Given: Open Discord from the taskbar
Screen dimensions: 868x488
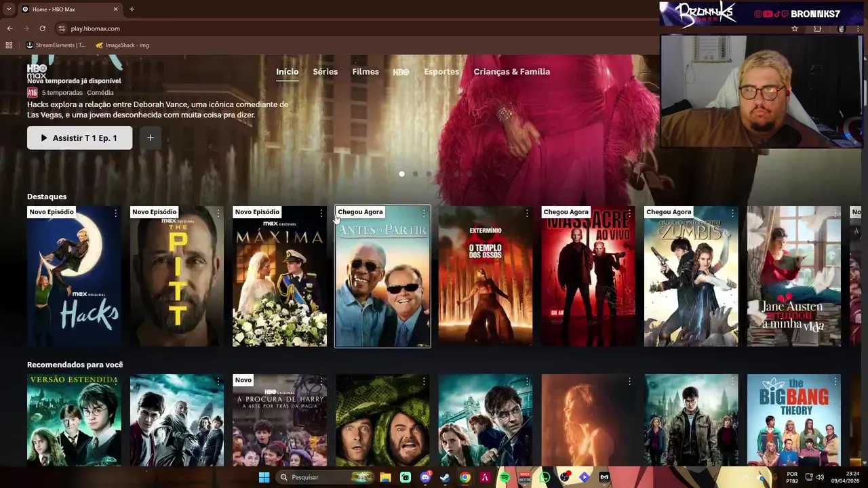Looking at the screenshot, I should pyautogui.click(x=425, y=477).
